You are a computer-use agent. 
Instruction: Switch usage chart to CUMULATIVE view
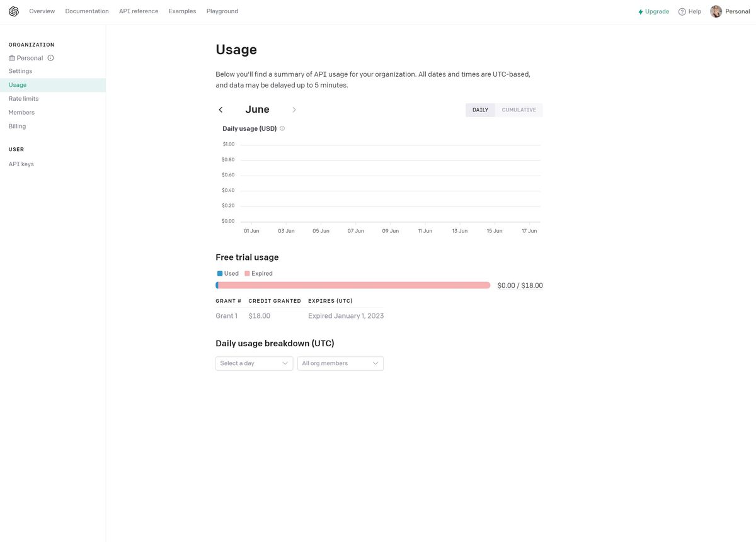click(518, 110)
